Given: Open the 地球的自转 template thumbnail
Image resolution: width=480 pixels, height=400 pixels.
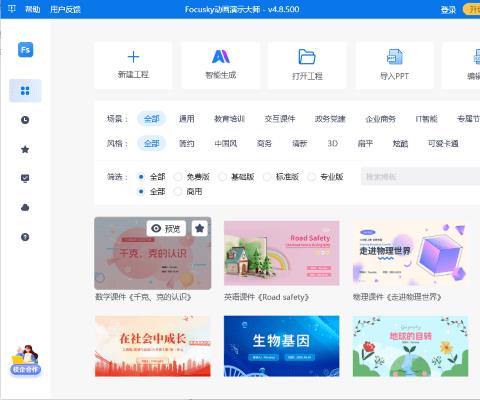Looking at the screenshot, I should click(410, 346).
